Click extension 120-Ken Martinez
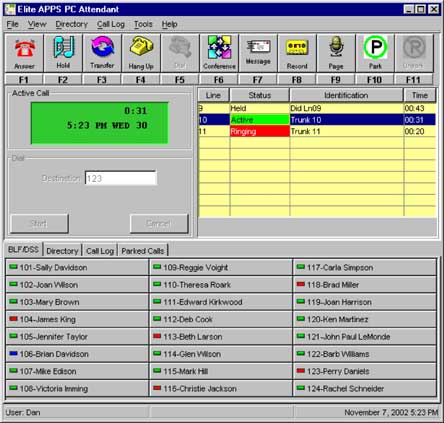 click(365, 319)
